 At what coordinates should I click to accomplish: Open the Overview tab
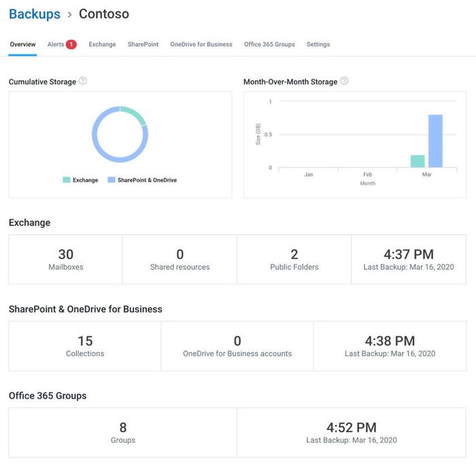[x=22, y=44]
